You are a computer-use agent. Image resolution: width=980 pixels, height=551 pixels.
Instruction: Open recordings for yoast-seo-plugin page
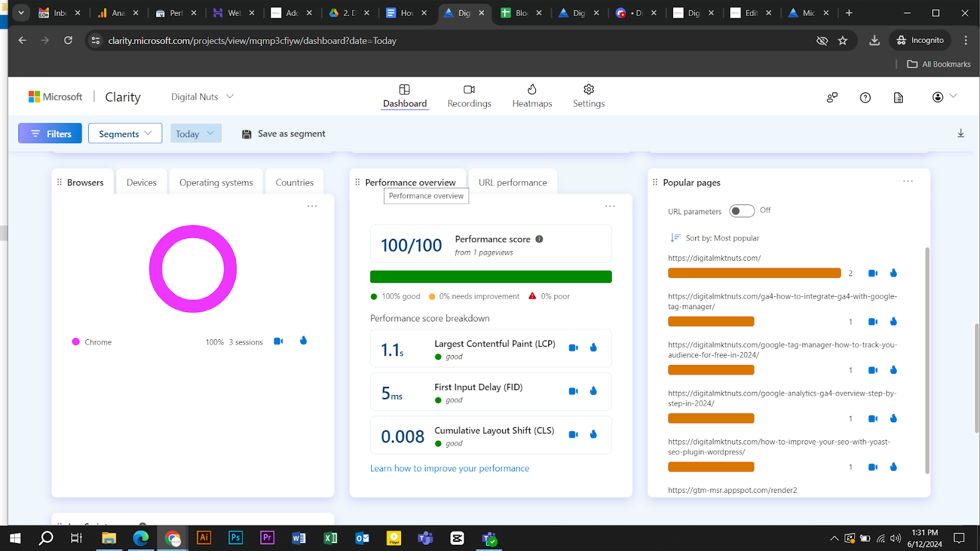pyautogui.click(x=873, y=467)
